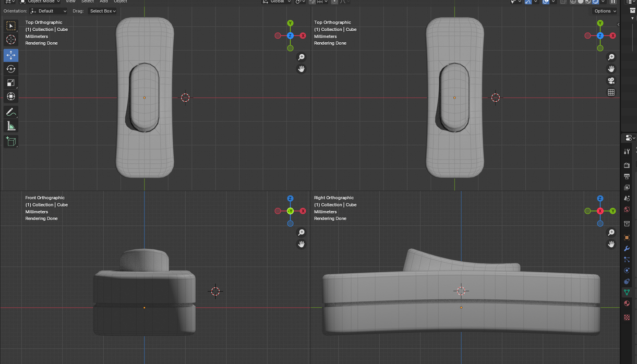Switch to the Rotate tool

pyautogui.click(x=11, y=69)
